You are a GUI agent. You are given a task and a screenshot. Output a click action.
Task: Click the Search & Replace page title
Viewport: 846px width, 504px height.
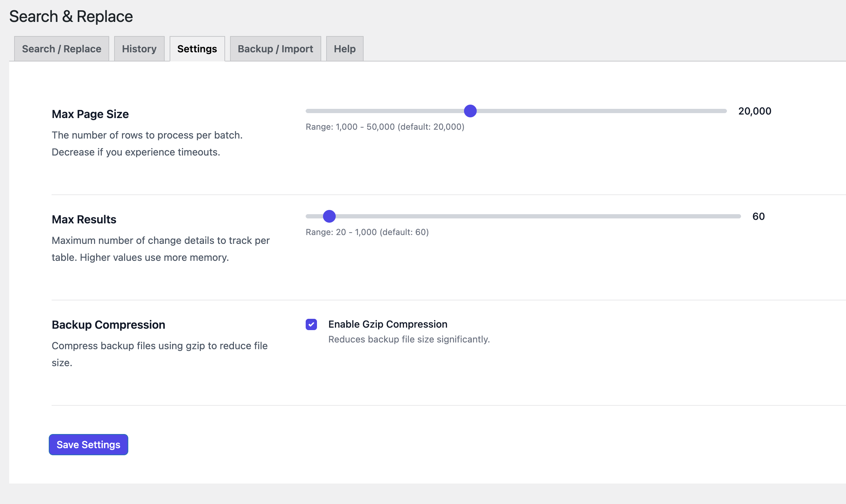(x=71, y=17)
